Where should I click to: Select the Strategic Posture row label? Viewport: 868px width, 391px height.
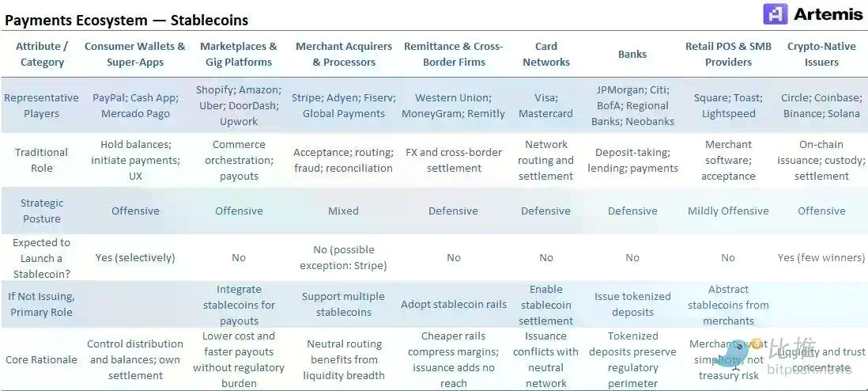pyautogui.click(x=41, y=211)
